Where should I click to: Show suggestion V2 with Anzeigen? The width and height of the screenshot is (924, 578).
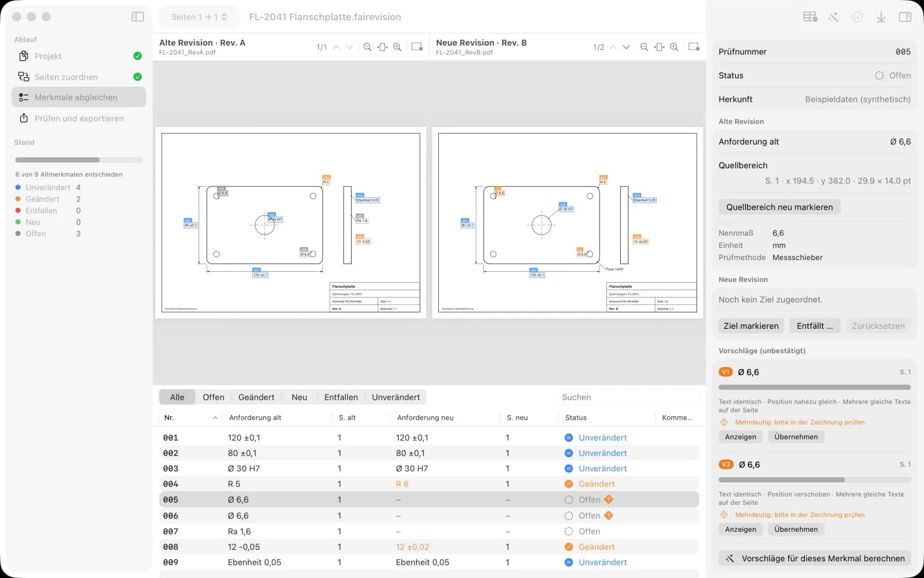[740, 529]
